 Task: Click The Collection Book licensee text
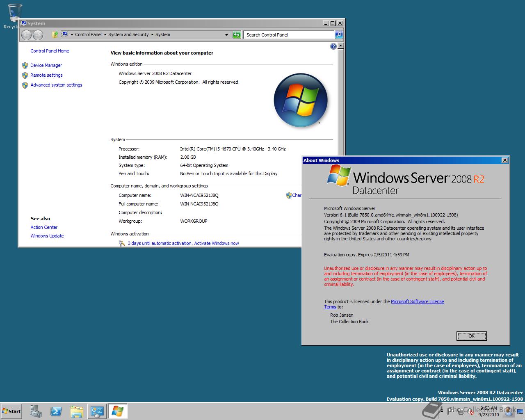point(349,322)
